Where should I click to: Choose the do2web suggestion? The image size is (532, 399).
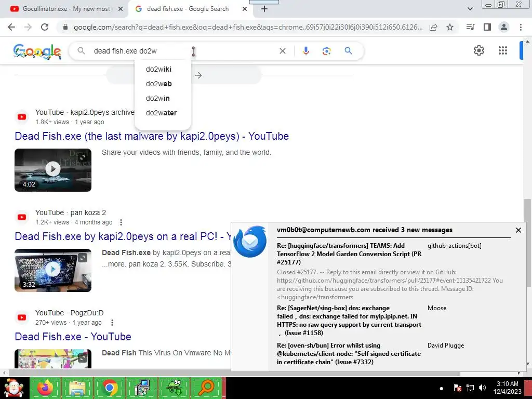click(x=159, y=84)
